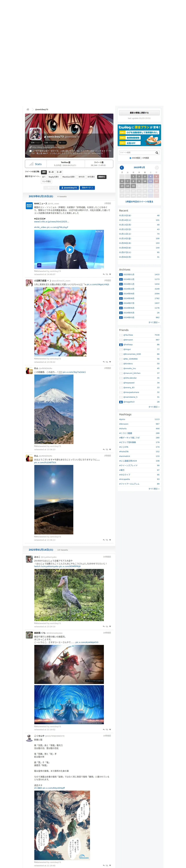This screenshot has width=186, height=868.
Task: Click 最新の情報に更新する button
Action: (x=139, y=113)
